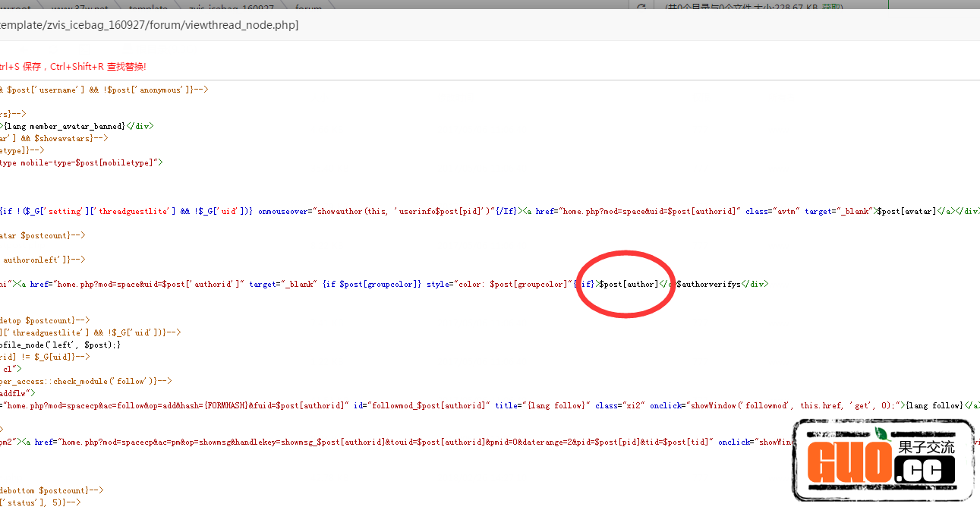Click {lang member_avatar_banned} in the code

point(65,126)
